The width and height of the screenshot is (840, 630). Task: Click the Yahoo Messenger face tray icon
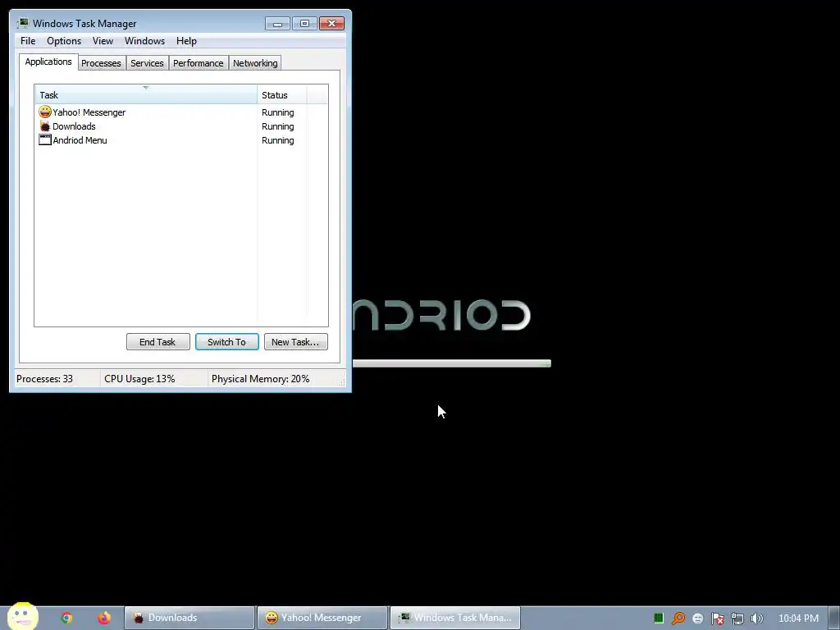[697, 619]
